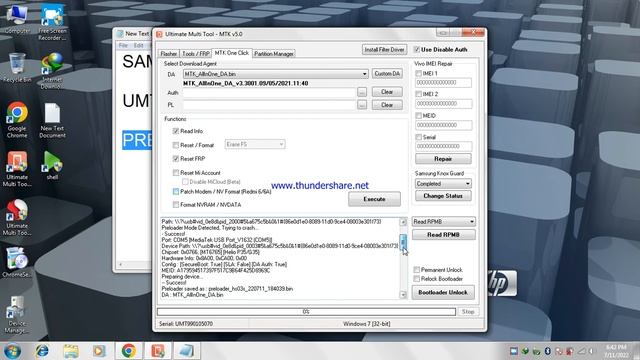Expand the Read RPMB dropdown list
The image size is (640, 360).
[443, 222]
